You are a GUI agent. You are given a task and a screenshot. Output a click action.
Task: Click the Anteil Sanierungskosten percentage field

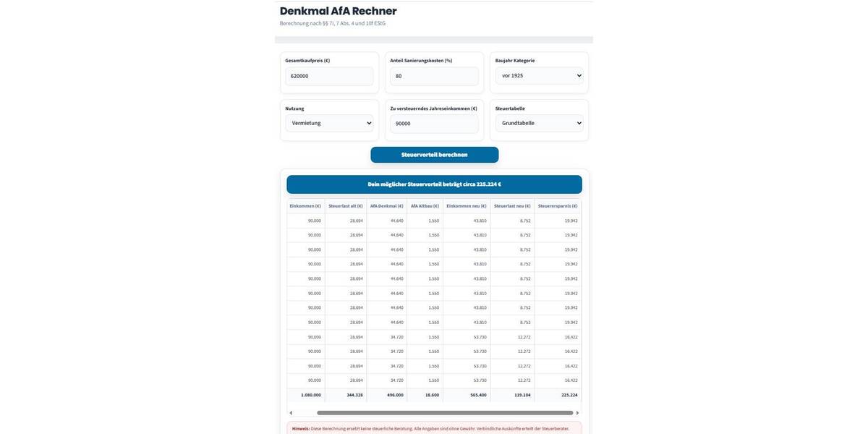[434, 76]
